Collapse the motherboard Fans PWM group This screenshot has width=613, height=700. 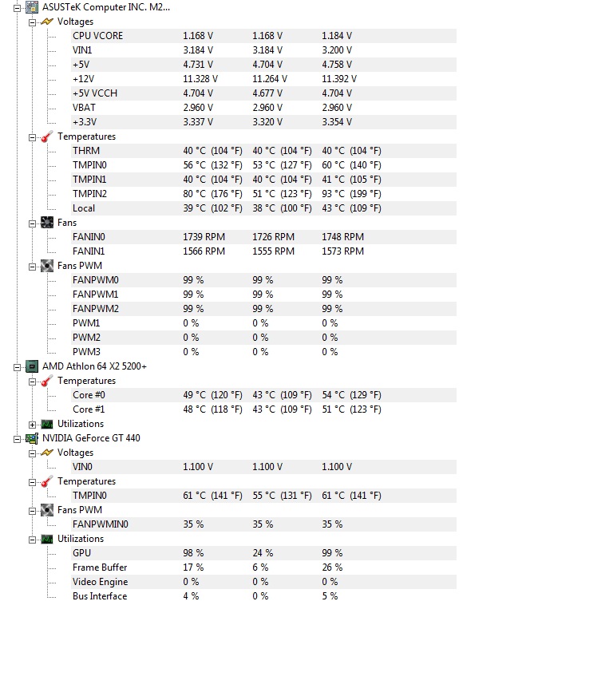tap(33, 266)
